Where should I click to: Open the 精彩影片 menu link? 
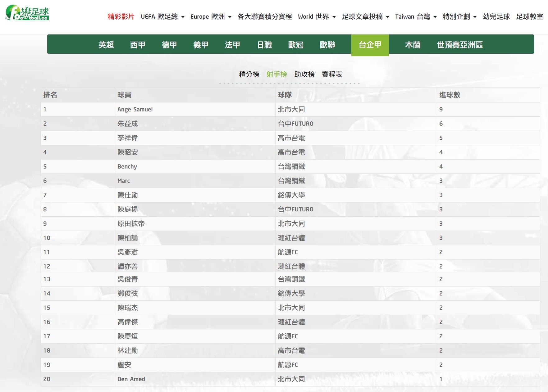click(x=121, y=17)
